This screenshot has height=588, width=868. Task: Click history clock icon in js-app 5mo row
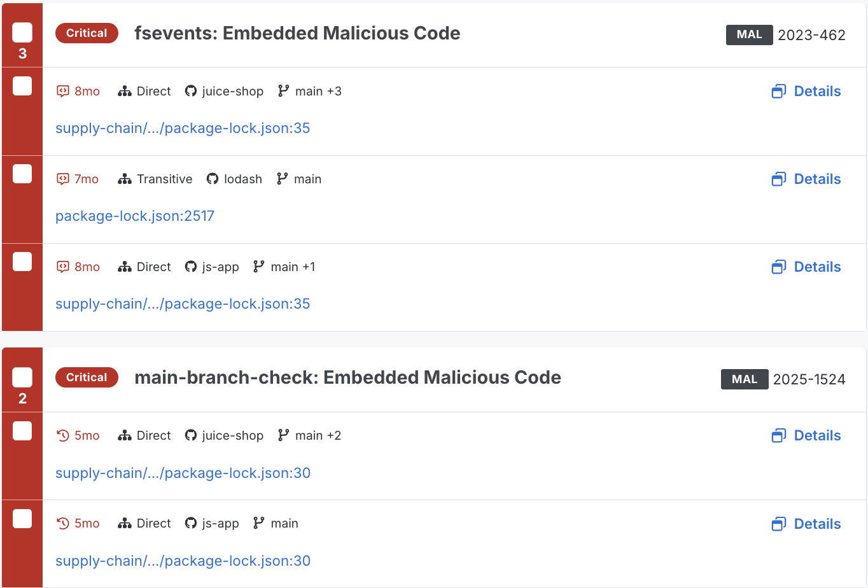click(x=63, y=524)
